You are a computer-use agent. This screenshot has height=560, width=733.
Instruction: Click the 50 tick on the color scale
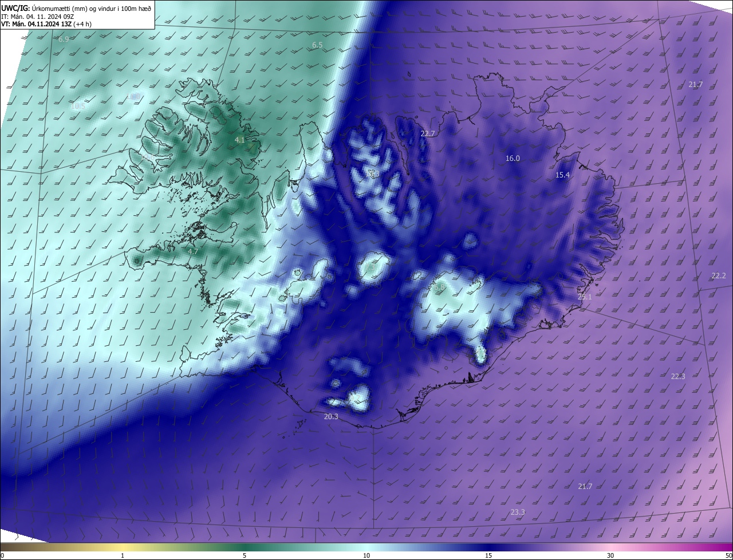728,555
